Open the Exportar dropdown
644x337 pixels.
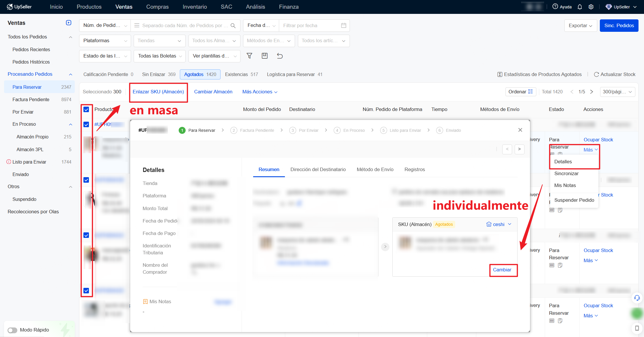click(580, 25)
